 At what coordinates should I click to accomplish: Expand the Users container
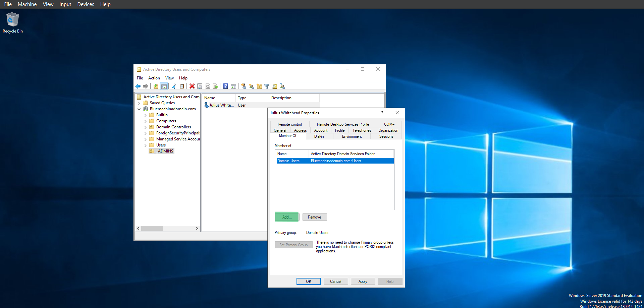point(146,145)
